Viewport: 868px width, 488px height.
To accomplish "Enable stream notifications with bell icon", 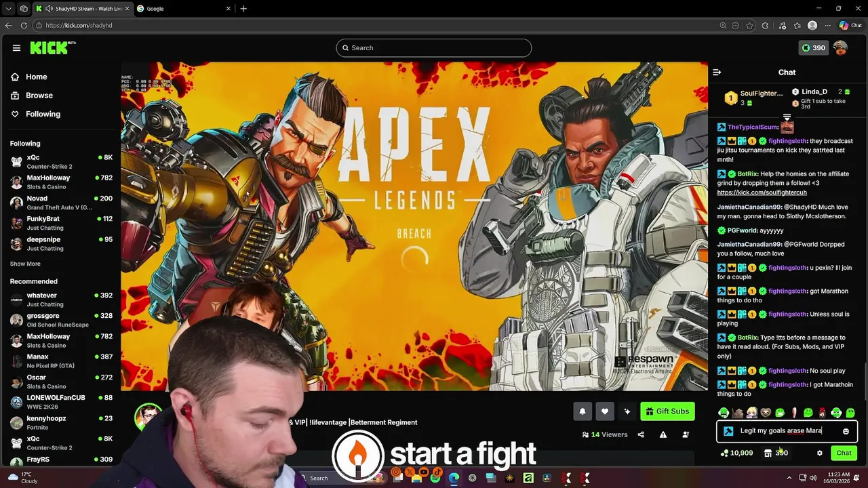I will 582,411.
